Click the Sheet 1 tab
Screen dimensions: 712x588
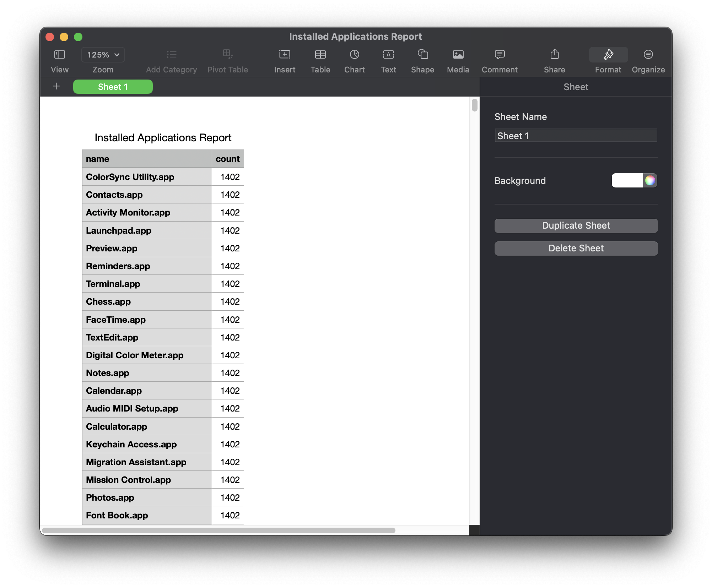point(113,86)
